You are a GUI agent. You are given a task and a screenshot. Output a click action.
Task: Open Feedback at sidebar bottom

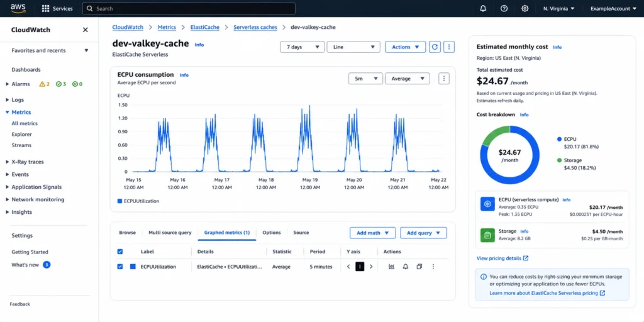point(19,304)
